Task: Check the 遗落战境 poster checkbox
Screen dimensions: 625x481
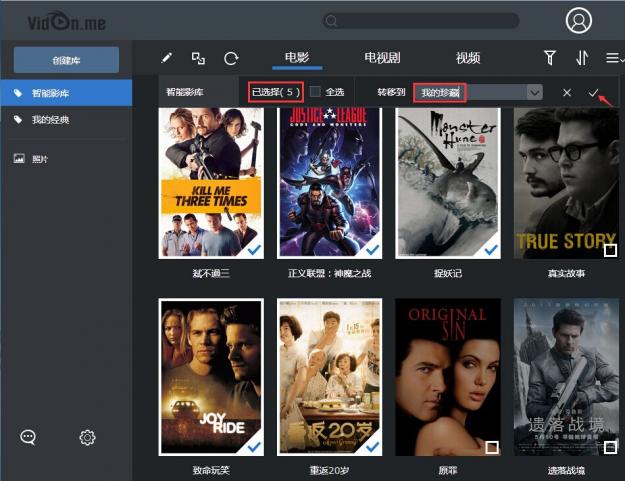Action: tap(610, 447)
